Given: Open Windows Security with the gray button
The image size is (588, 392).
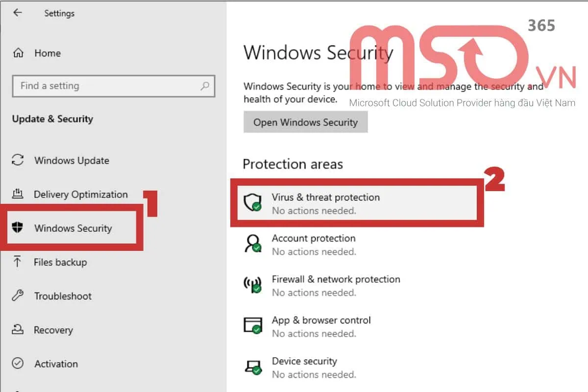Looking at the screenshot, I should pyautogui.click(x=305, y=122).
